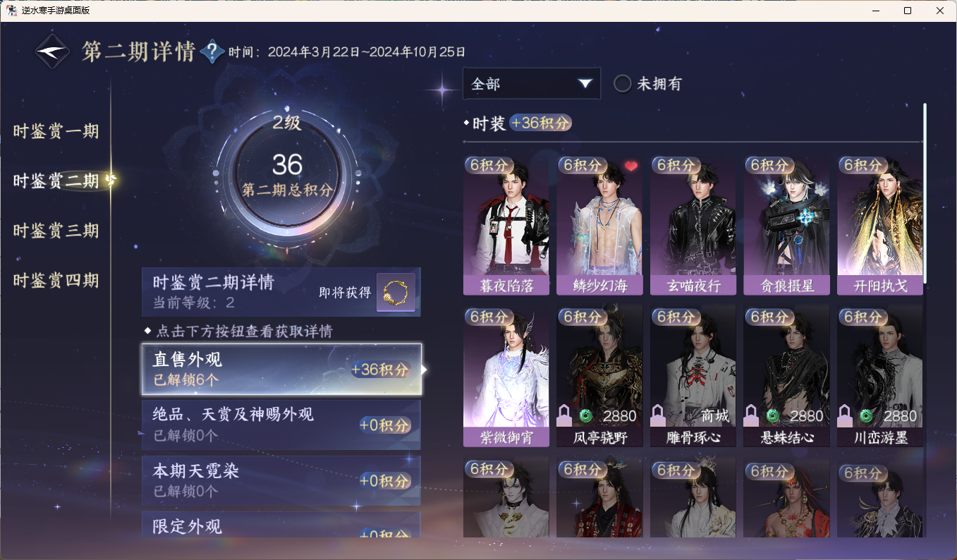957x560 pixels.
Task: Switch to 时鉴赏一期 tab
Action: (x=56, y=131)
